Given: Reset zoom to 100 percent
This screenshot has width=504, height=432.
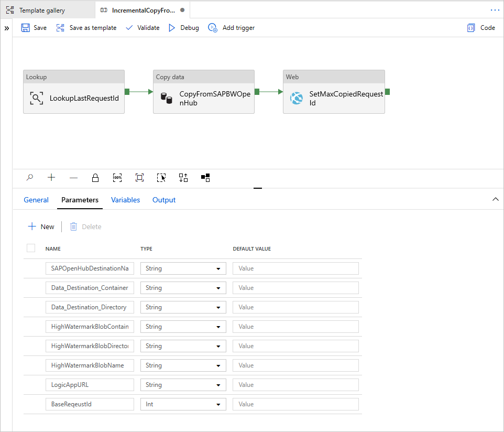Looking at the screenshot, I should click(117, 177).
